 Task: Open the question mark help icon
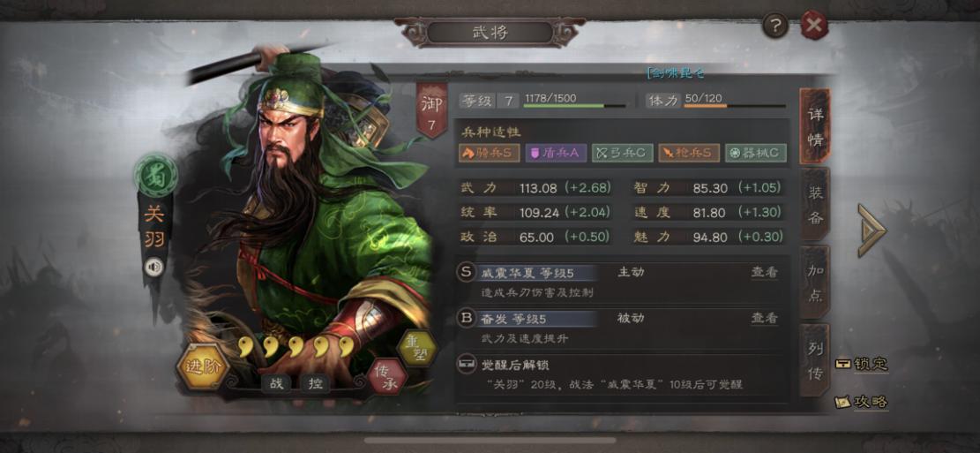[x=775, y=26]
